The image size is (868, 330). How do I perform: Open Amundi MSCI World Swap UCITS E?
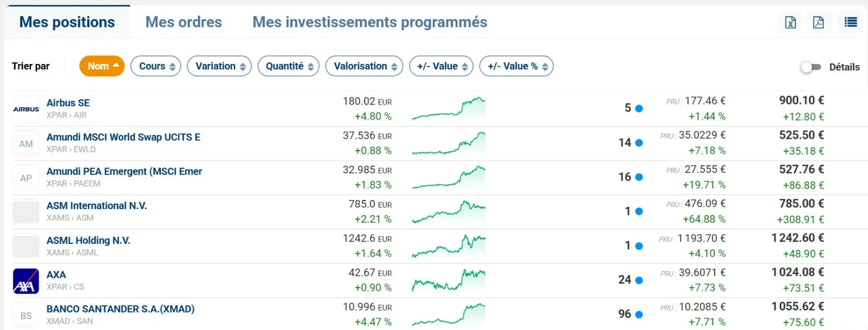[x=124, y=137]
